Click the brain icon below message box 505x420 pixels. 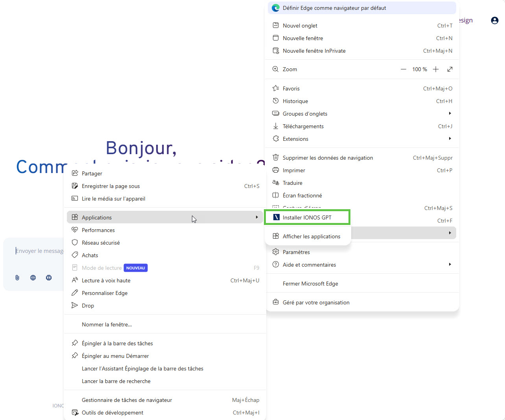tap(49, 278)
